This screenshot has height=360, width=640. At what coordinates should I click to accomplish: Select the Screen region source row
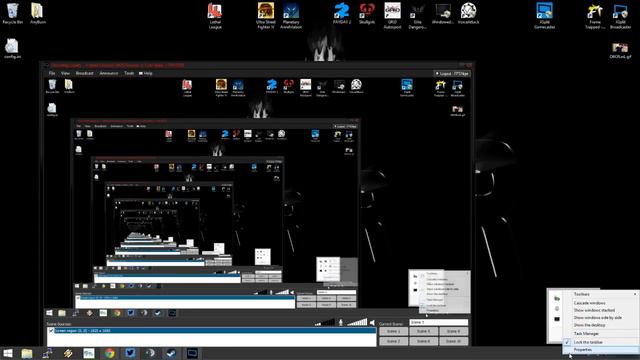coord(211,331)
